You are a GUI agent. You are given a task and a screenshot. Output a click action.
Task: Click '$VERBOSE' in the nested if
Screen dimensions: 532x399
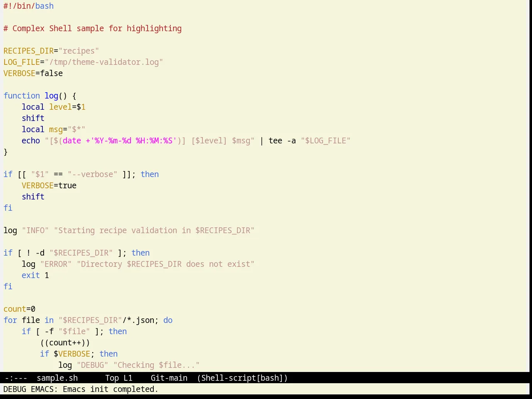pos(72,354)
